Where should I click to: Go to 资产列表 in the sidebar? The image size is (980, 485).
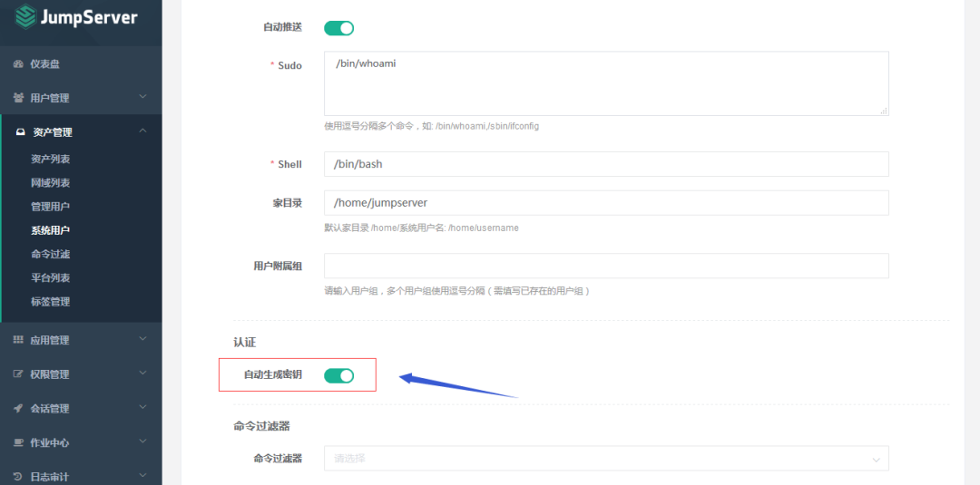pyautogui.click(x=51, y=160)
